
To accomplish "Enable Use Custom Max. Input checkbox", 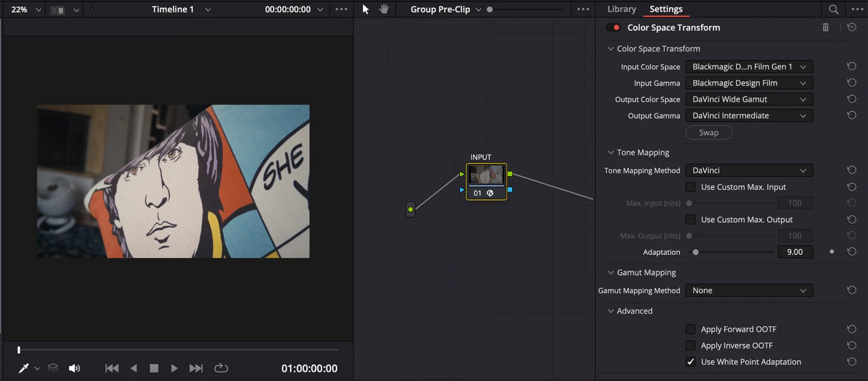I will 691,187.
